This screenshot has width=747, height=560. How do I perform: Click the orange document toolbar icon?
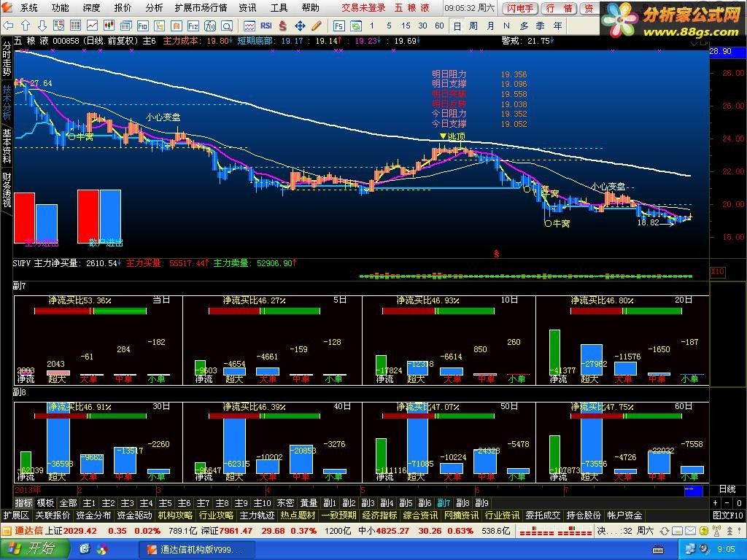[177, 26]
